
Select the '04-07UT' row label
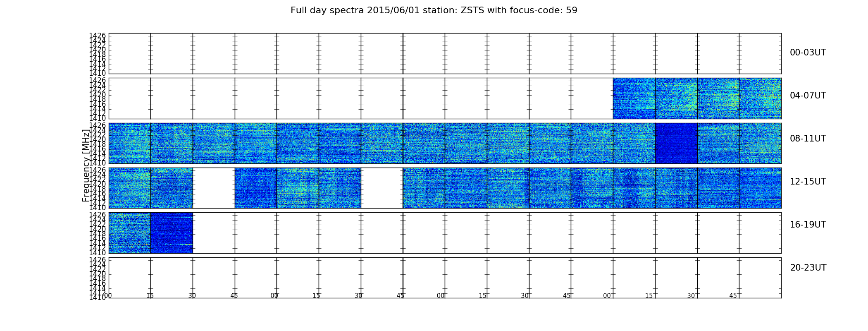click(x=808, y=96)
